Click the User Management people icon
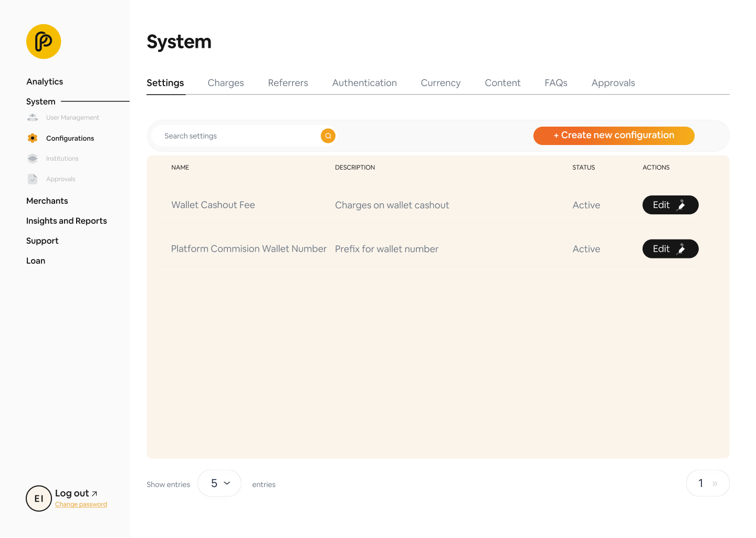Viewport: 756px width, 538px height. [x=33, y=118]
